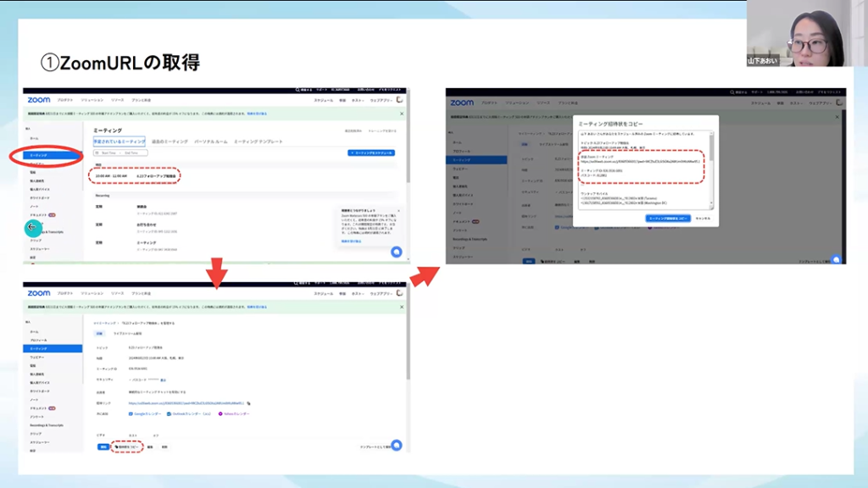Expand ソリューション menu on the meeting details page
868x488 pixels.
(92, 293)
